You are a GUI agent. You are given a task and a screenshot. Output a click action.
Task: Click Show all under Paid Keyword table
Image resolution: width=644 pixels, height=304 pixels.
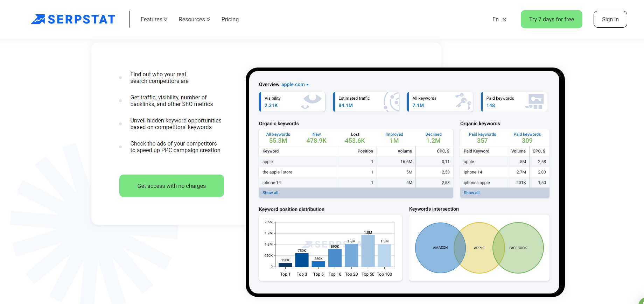pyautogui.click(x=471, y=193)
